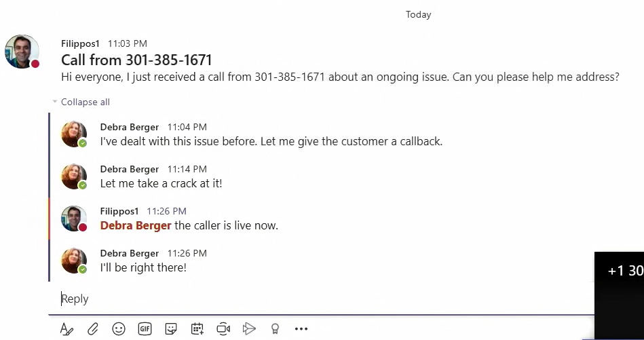
Task: Open the Emoji picker
Action: pyautogui.click(x=119, y=329)
